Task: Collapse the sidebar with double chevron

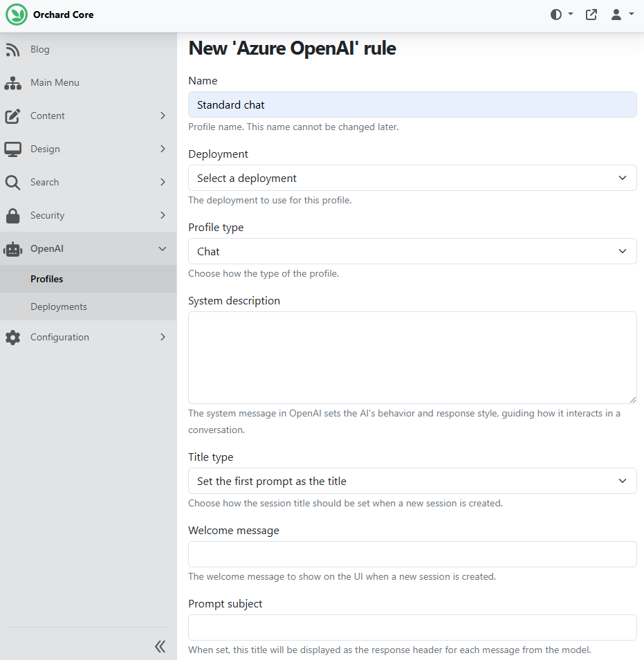Action: point(160,647)
